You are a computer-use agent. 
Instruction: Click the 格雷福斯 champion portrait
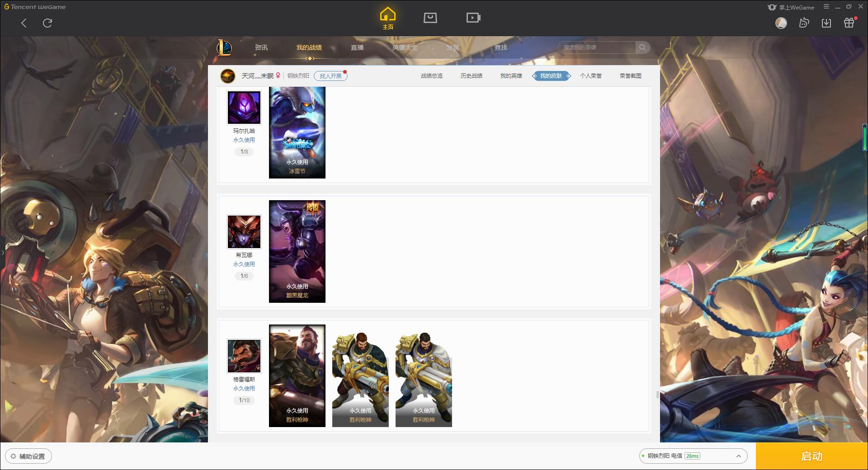point(244,356)
